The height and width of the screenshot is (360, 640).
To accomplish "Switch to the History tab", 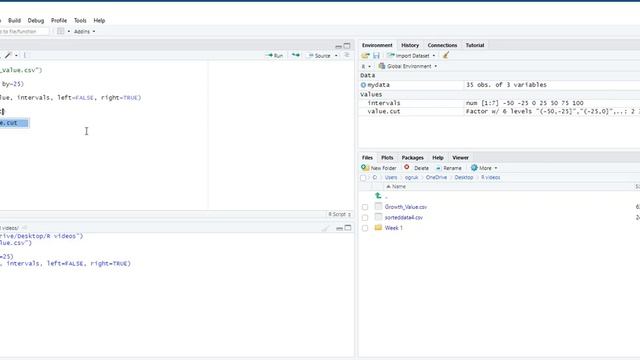I will pos(410,45).
